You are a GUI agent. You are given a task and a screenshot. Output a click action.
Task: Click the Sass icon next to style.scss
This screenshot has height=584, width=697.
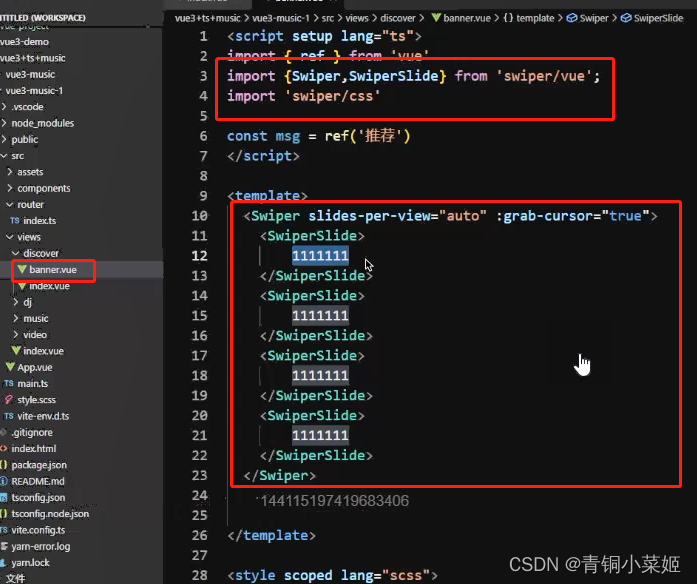click(8, 400)
